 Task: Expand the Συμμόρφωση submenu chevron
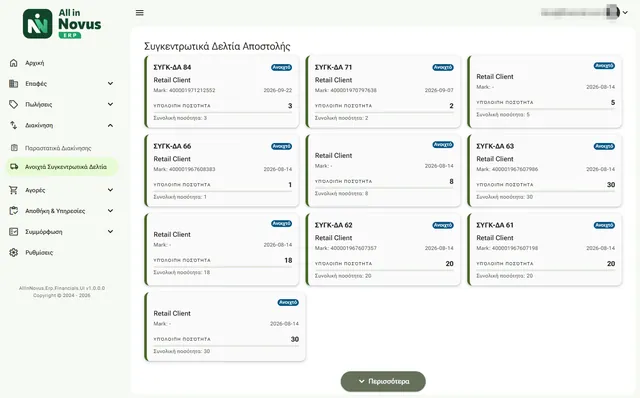[110, 231]
